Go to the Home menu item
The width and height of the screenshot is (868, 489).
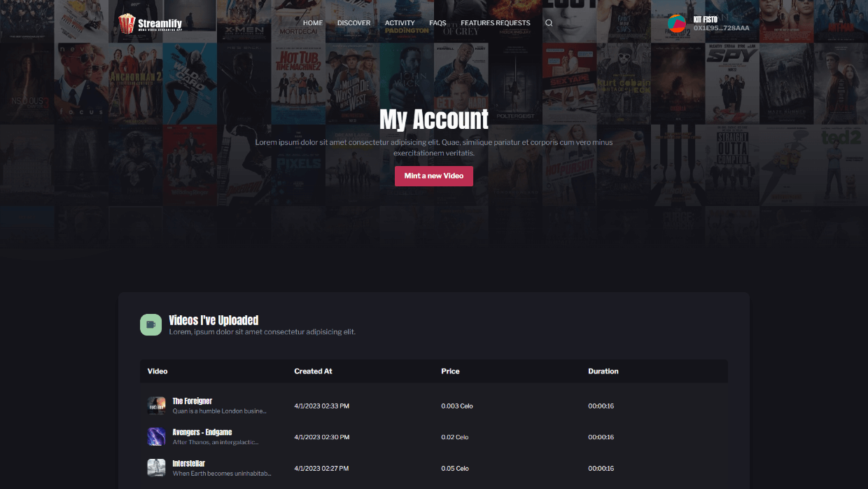tap(313, 23)
